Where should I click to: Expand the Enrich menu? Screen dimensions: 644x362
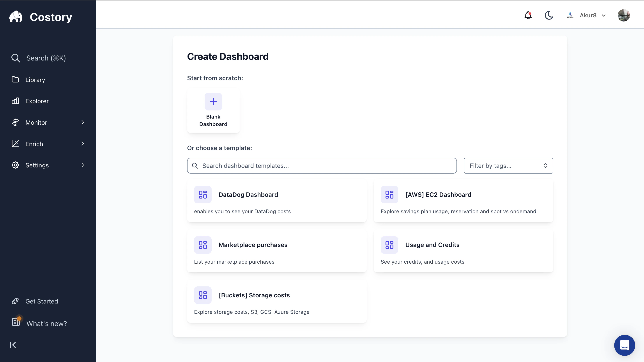coord(34,144)
